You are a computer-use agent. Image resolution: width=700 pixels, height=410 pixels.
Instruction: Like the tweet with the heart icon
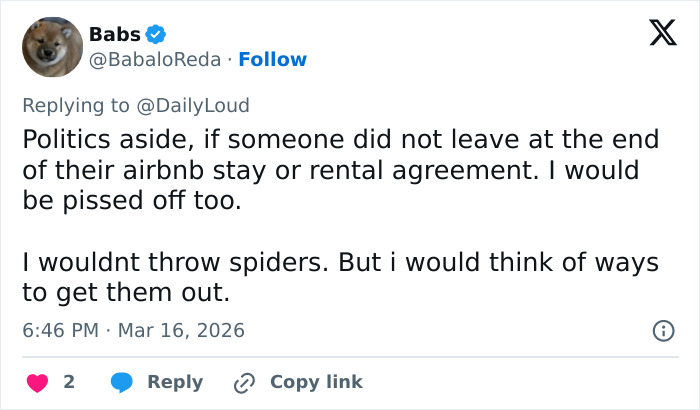click(37, 382)
